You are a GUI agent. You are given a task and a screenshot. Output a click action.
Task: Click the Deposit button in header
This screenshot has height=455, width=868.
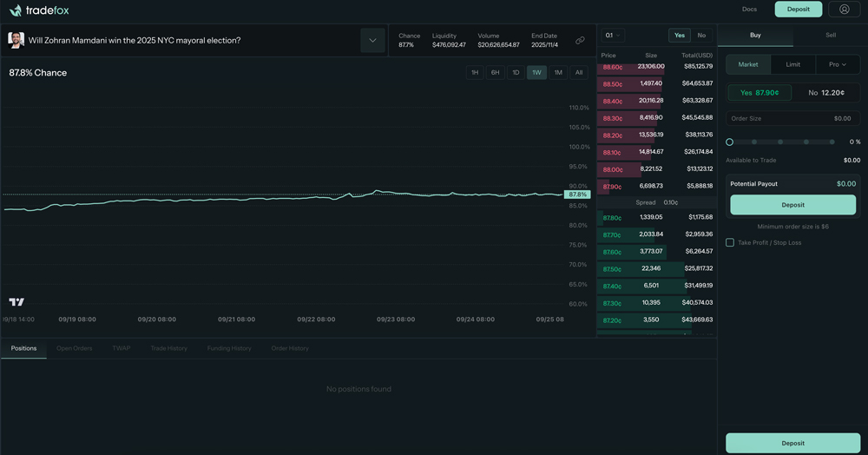coord(798,10)
